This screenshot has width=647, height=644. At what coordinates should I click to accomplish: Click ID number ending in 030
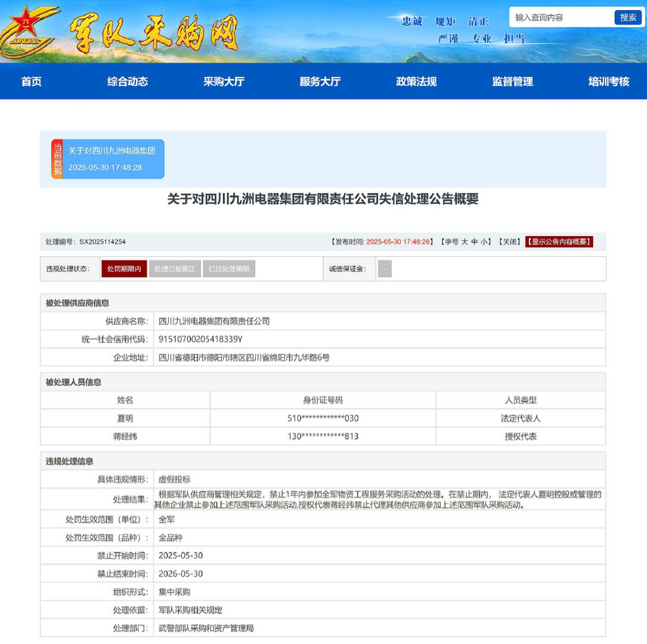click(x=323, y=419)
